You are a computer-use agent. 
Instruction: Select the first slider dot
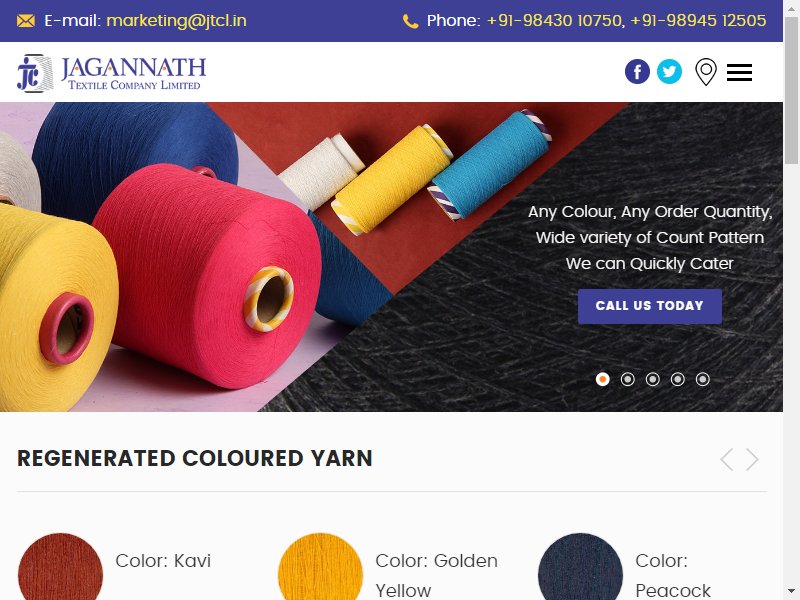pos(603,379)
